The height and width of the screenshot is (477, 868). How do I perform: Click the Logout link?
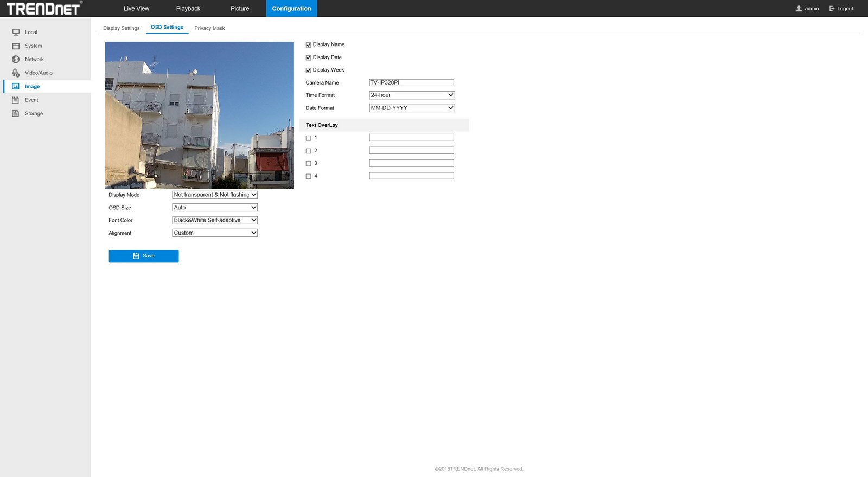pos(845,9)
